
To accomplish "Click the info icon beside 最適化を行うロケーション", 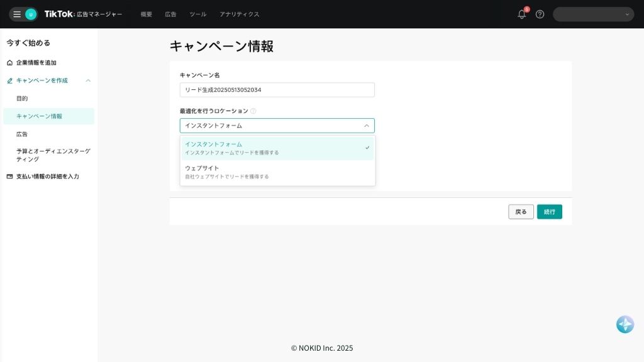I will tap(253, 111).
